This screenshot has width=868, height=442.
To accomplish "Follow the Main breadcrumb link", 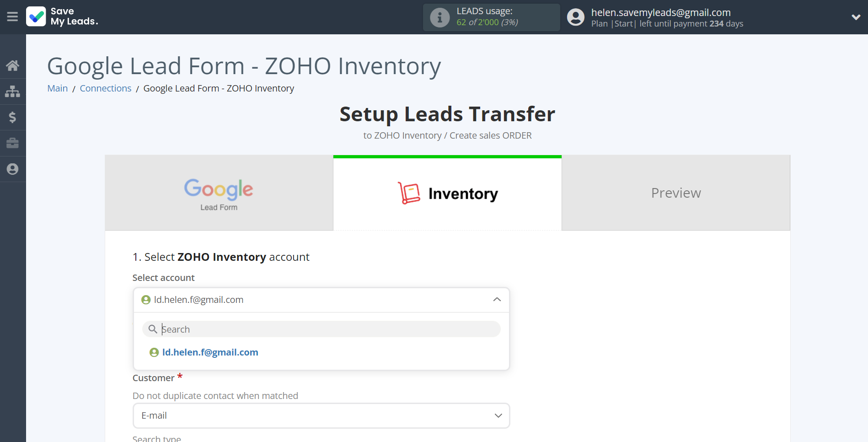I will [58, 88].
